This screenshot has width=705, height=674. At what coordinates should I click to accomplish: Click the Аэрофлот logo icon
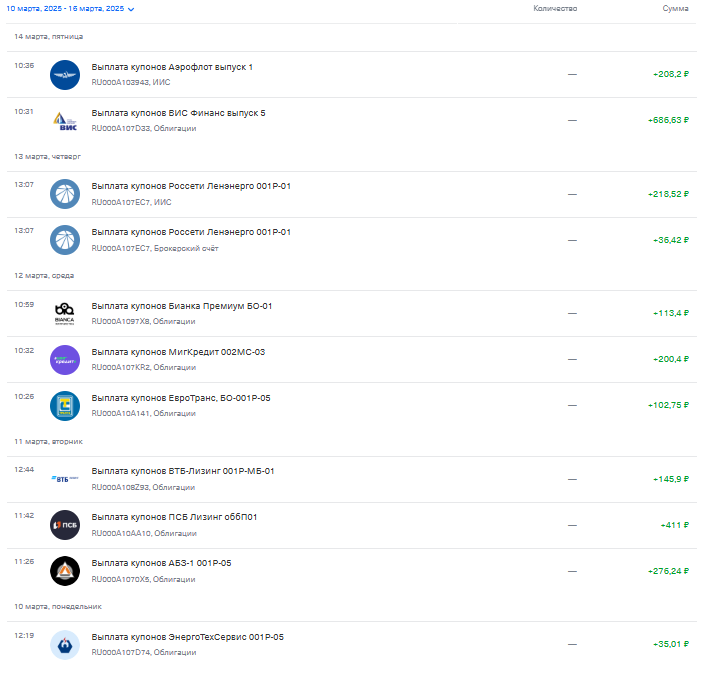pos(65,75)
